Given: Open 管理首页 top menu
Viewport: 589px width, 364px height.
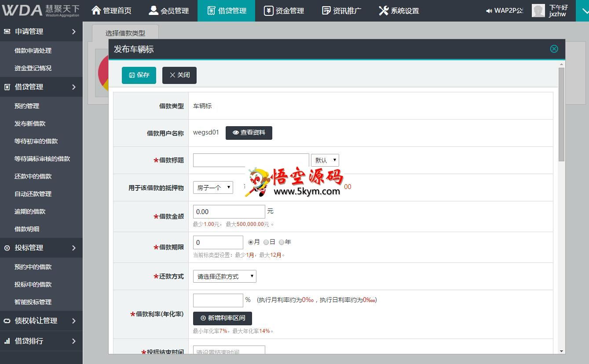Looking at the screenshot, I should (x=112, y=11).
